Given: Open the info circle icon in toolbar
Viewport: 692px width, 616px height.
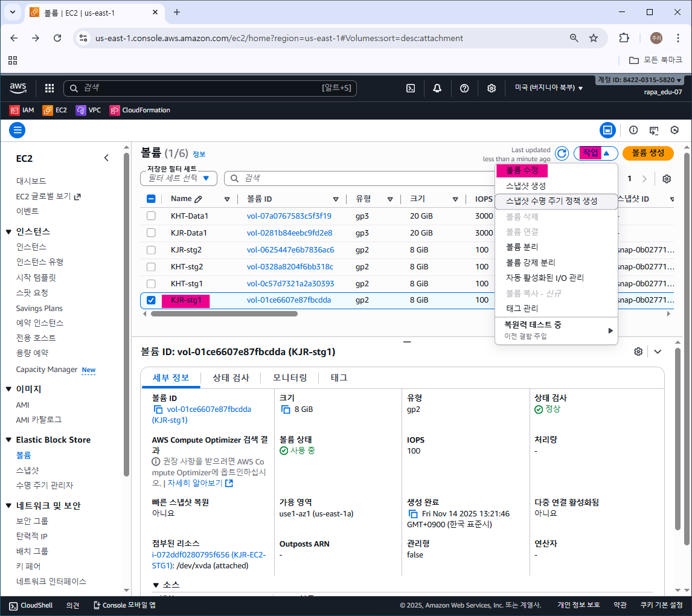Looking at the screenshot, I should click(x=633, y=130).
